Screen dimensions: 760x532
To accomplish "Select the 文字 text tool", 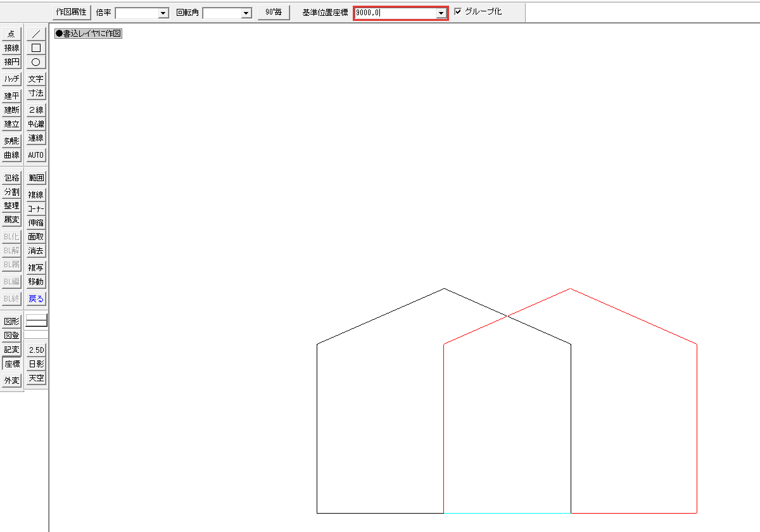I will [x=36, y=79].
